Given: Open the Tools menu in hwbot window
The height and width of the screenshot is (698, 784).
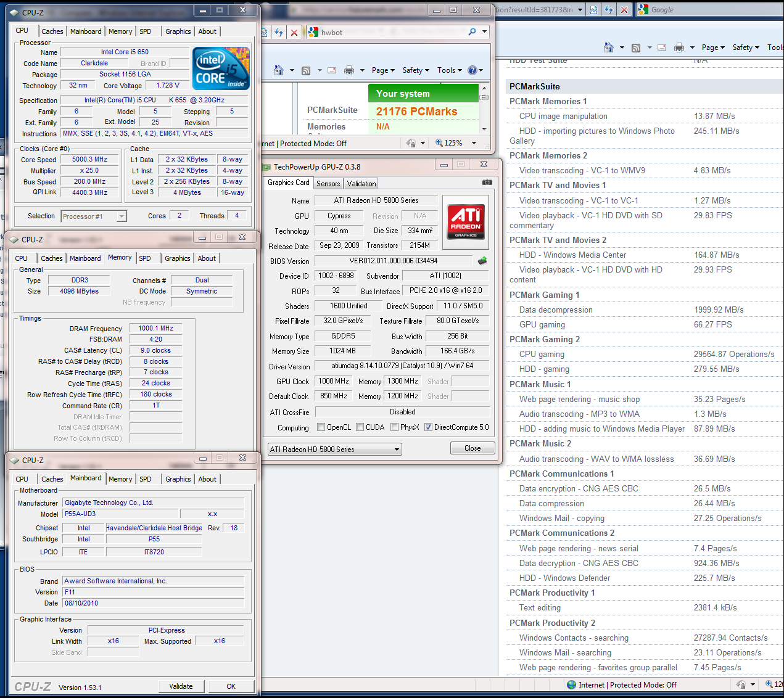Looking at the screenshot, I should (450, 70).
